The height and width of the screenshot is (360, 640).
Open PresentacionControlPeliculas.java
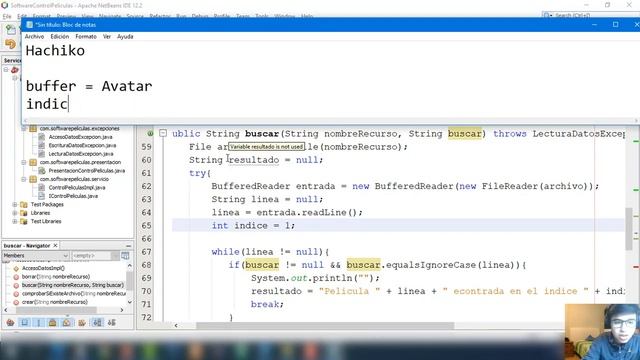(87, 171)
